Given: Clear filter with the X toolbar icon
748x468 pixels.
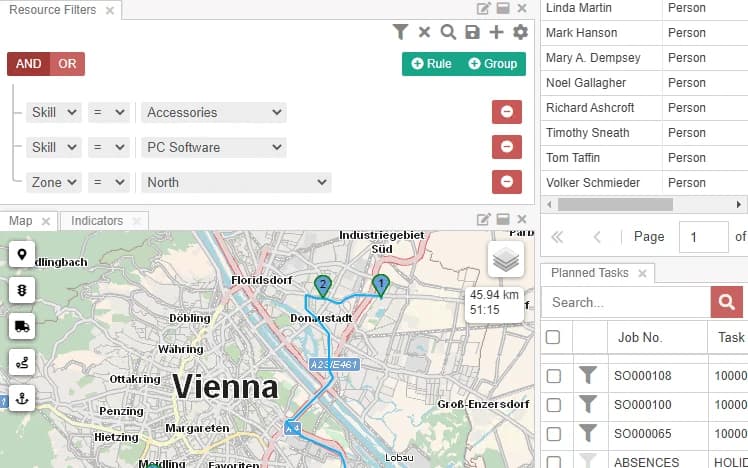Looking at the screenshot, I should pyautogui.click(x=424, y=32).
